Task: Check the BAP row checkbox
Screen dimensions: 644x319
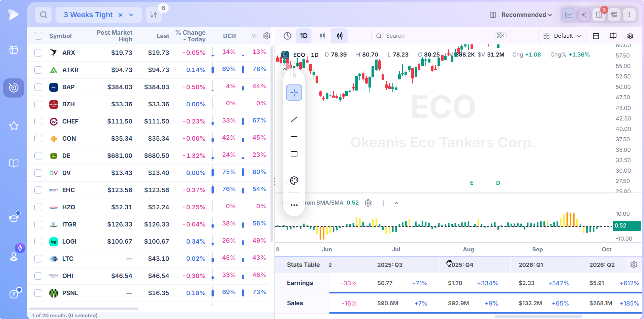Action: coord(38,87)
